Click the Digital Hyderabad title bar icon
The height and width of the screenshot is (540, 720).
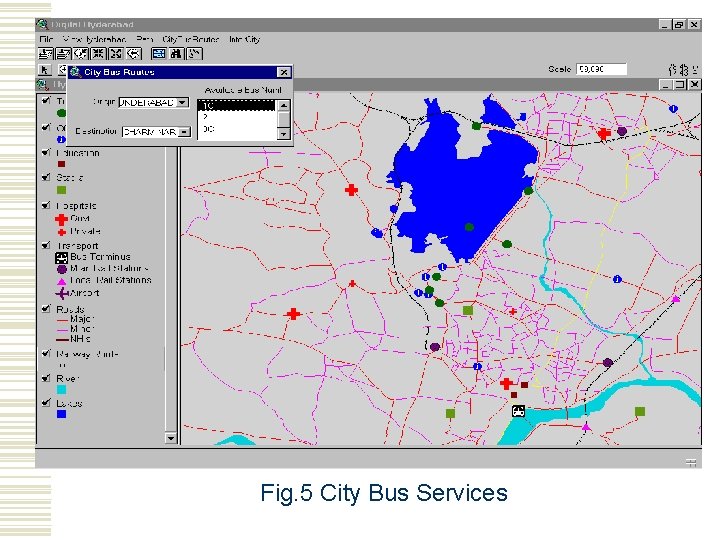(43, 24)
